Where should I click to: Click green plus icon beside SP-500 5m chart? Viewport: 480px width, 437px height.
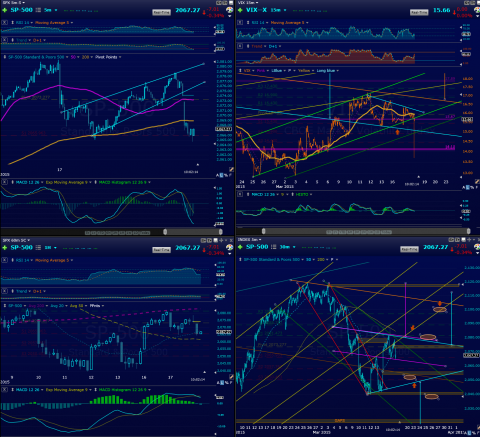coord(5,10)
